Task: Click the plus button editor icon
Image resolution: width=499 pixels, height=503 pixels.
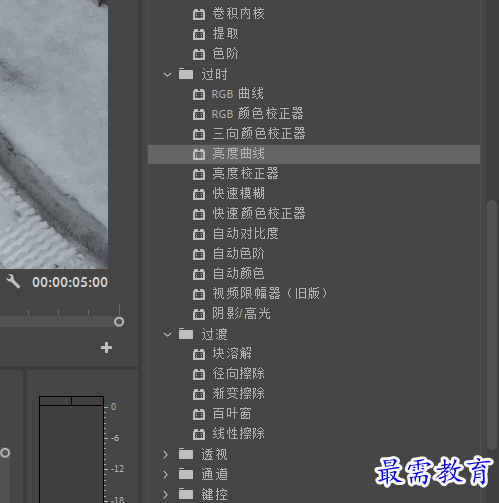Action: click(106, 348)
